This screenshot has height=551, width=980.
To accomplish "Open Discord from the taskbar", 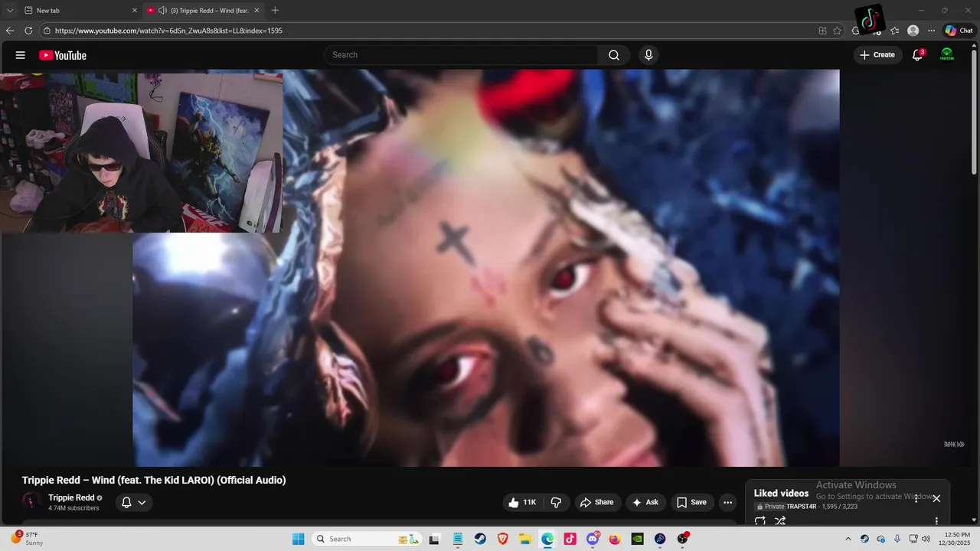I will (593, 539).
